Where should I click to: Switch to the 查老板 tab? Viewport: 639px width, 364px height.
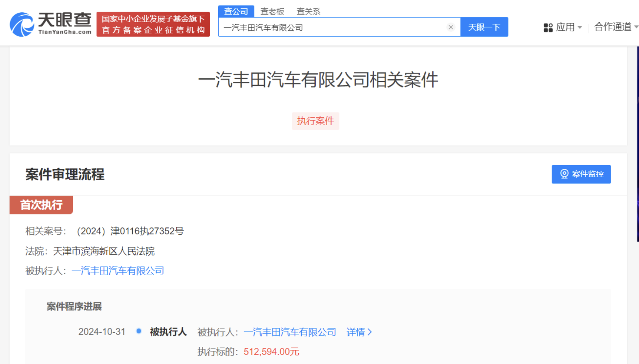pos(272,12)
